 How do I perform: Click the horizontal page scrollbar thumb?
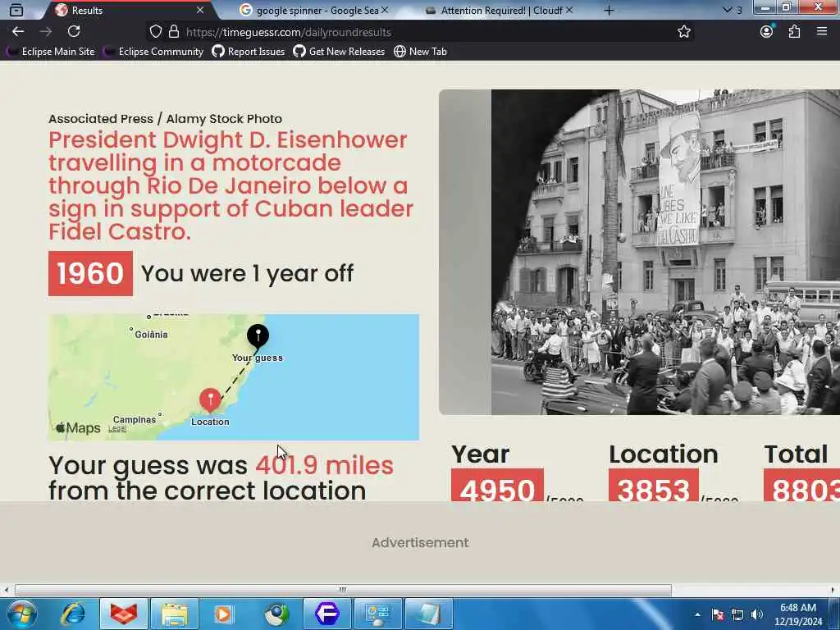tap(343, 590)
